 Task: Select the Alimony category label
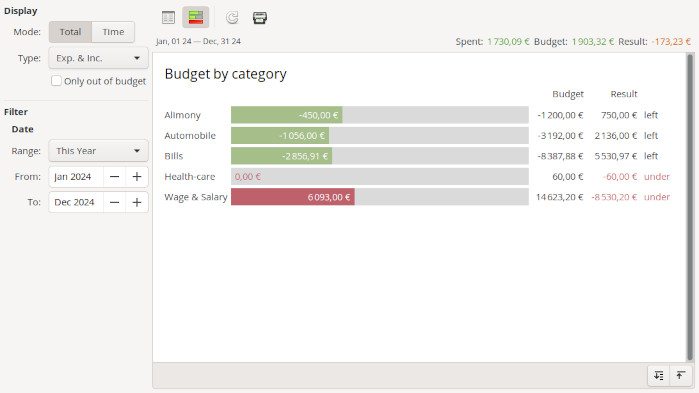point(182,115)
